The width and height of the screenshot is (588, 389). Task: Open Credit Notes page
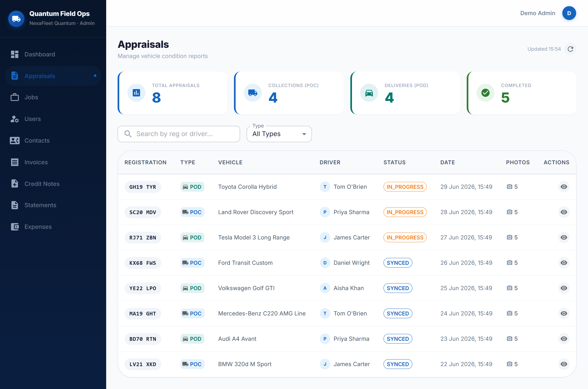click(53, 184)
